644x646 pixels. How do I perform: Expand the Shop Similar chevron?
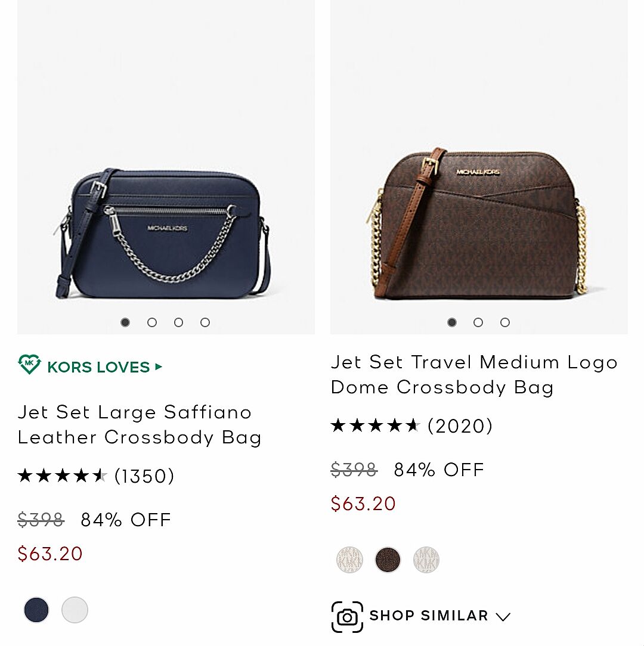(x=503, y=617)
